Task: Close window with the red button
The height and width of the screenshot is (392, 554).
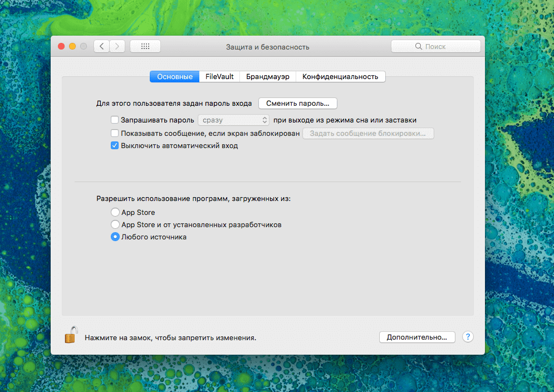Action: click(x=61, y=47)
